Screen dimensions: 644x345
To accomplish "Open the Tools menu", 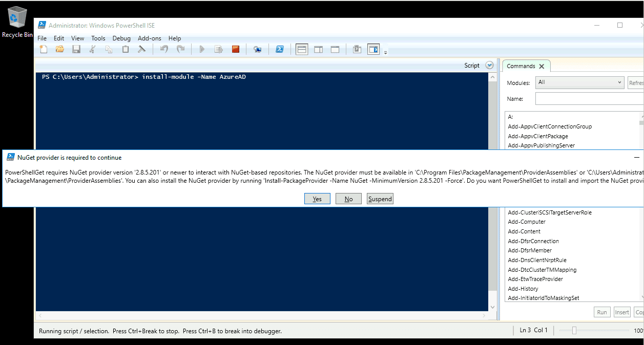I will click(x=98, y=38).
